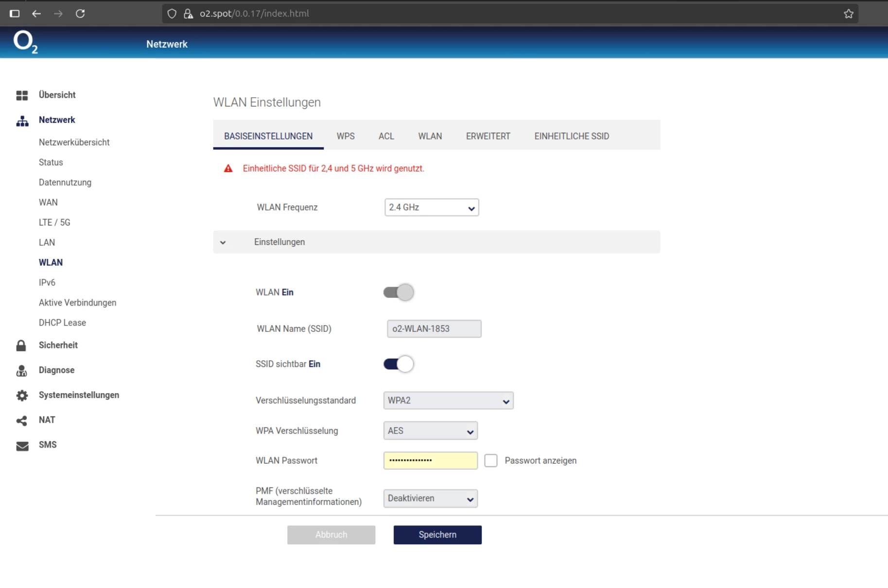Open the LAN page in sidebar

47,242
